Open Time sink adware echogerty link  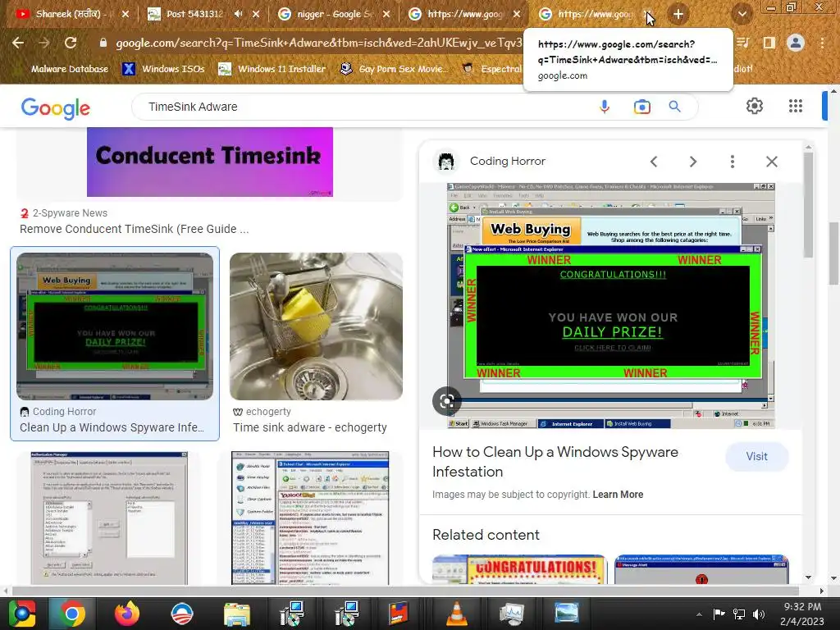click(x=309, y=427)
